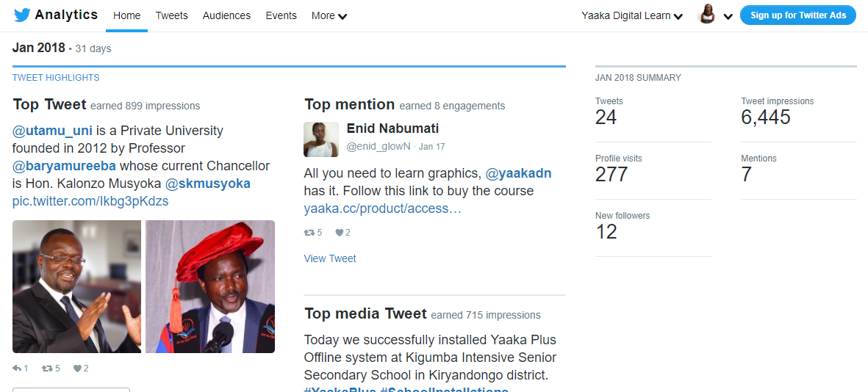The image size is (868, 392).
Task: Switch to the Tweets tab
Action: (171, 15)
